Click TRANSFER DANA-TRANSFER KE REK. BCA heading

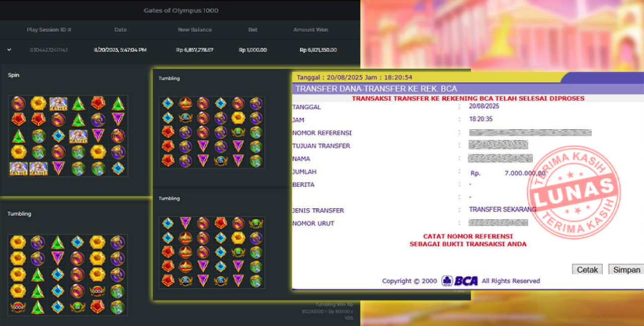click(376, 89)
